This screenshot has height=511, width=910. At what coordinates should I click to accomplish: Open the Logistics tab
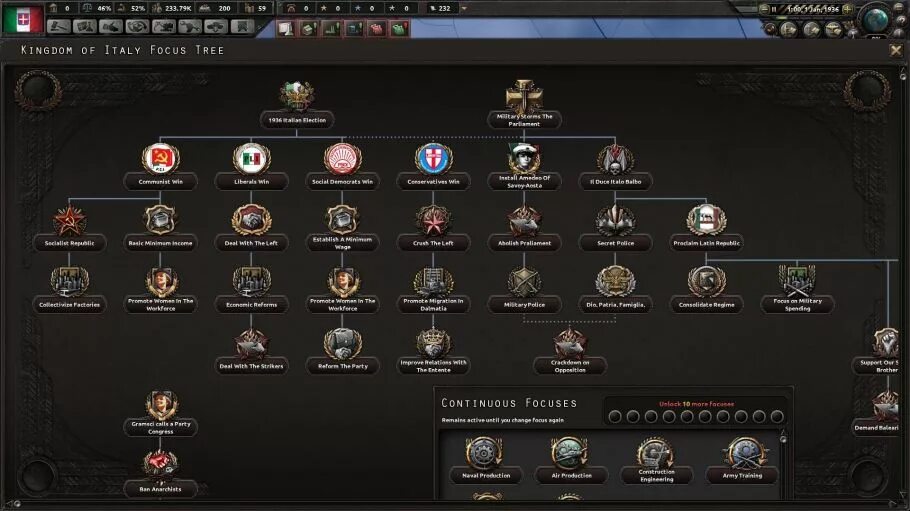tap(242, 26)
